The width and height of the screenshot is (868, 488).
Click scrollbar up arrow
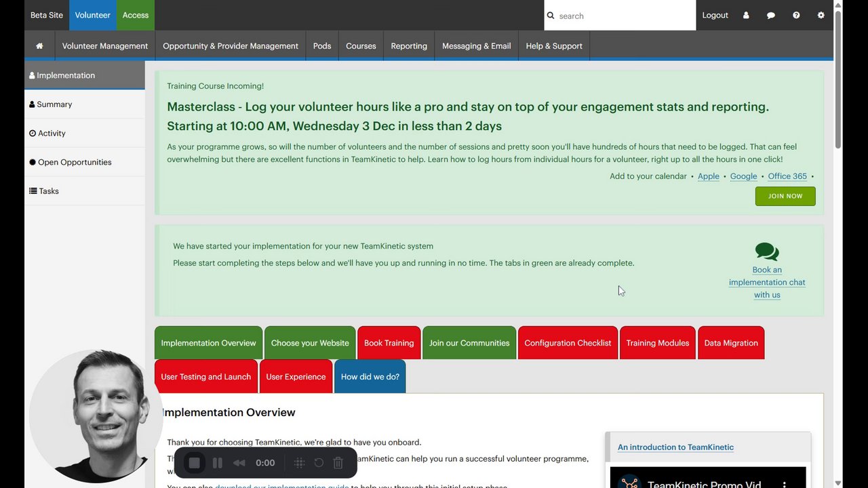click(x=838, y=5)
